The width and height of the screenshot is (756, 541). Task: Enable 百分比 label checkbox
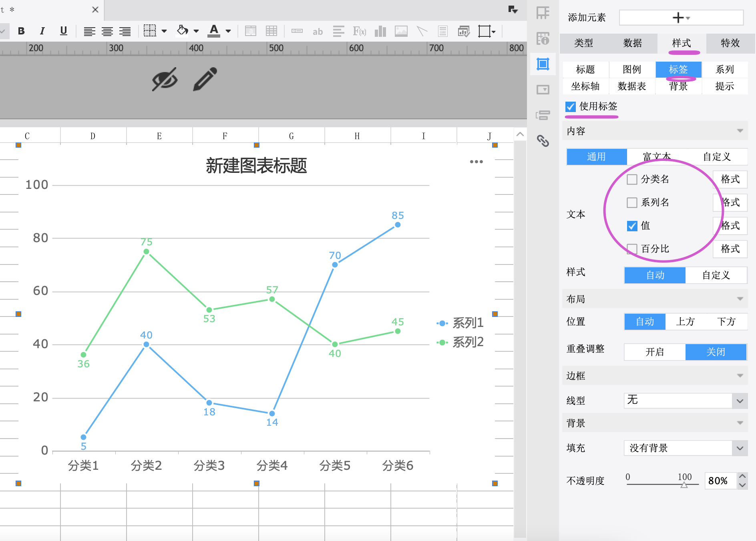tap(632, 249)
